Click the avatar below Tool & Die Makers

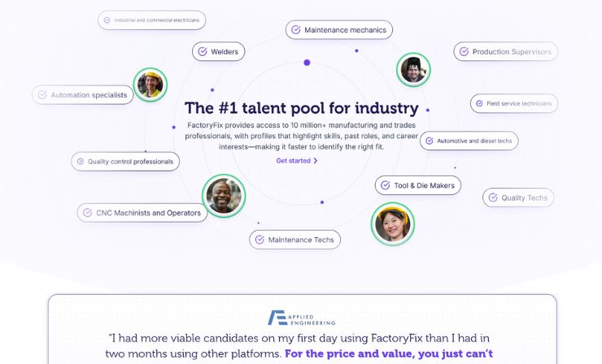[x=393, y=224]
